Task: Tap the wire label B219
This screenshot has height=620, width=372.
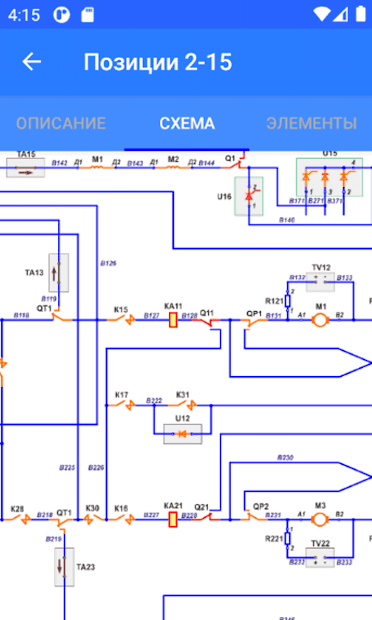Action: 54,539
